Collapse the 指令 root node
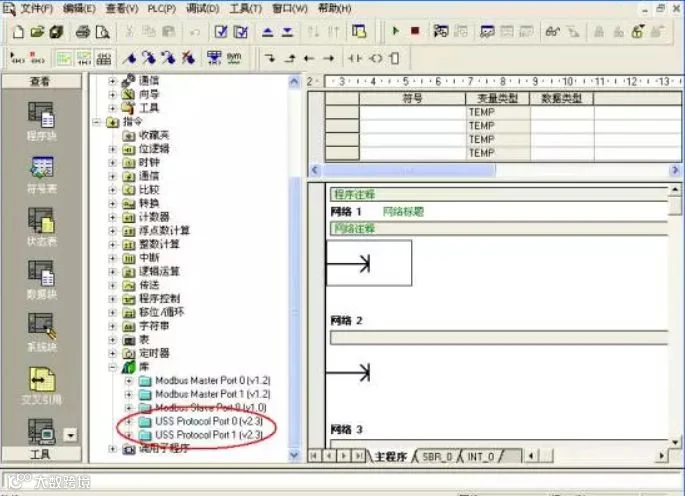 click(97, 122)
